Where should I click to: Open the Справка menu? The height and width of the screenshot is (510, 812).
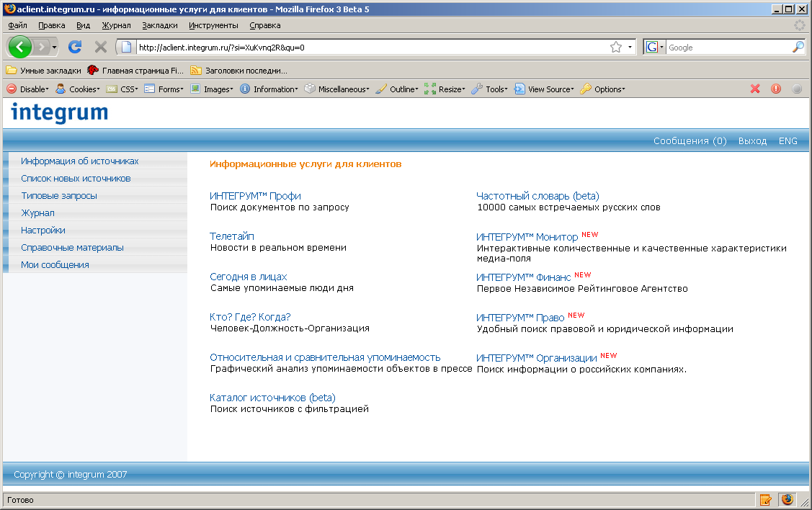pyautogui.click(x=264, y=25)
